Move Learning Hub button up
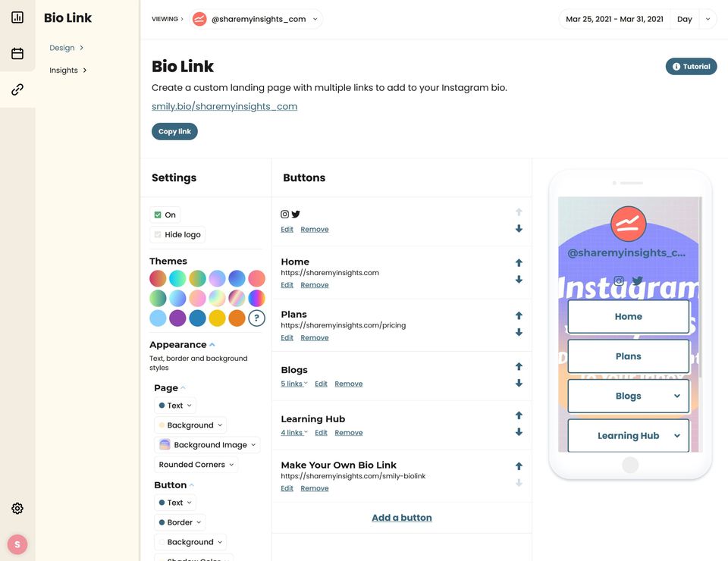The height and width of the screenshot is (561, 728). pyautogui.click(x=519, y=415)
